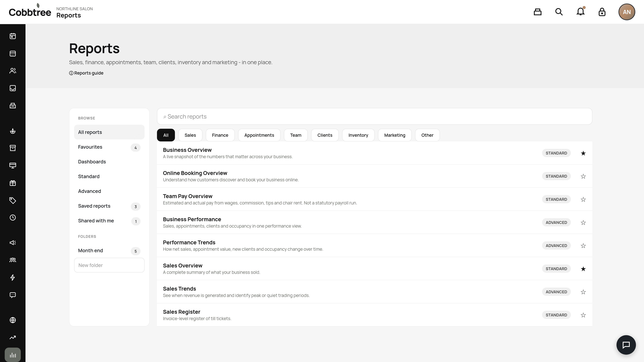The height and width of the screenshot is (362, 644).
Task: Open the clock icon in sidebar
Action: [x=13, y=218]
